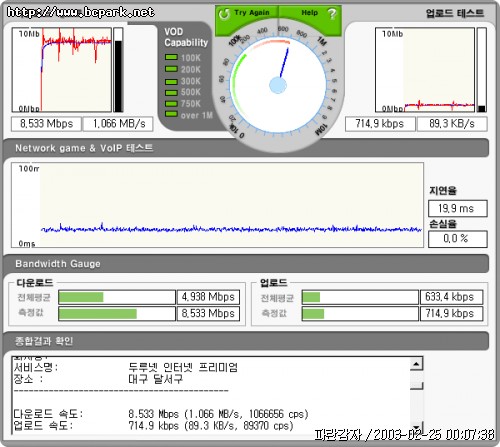Viewport: 500px width, 447px height.
Task: Click the 19.9 ms latency field
Action: click(458, 209)
